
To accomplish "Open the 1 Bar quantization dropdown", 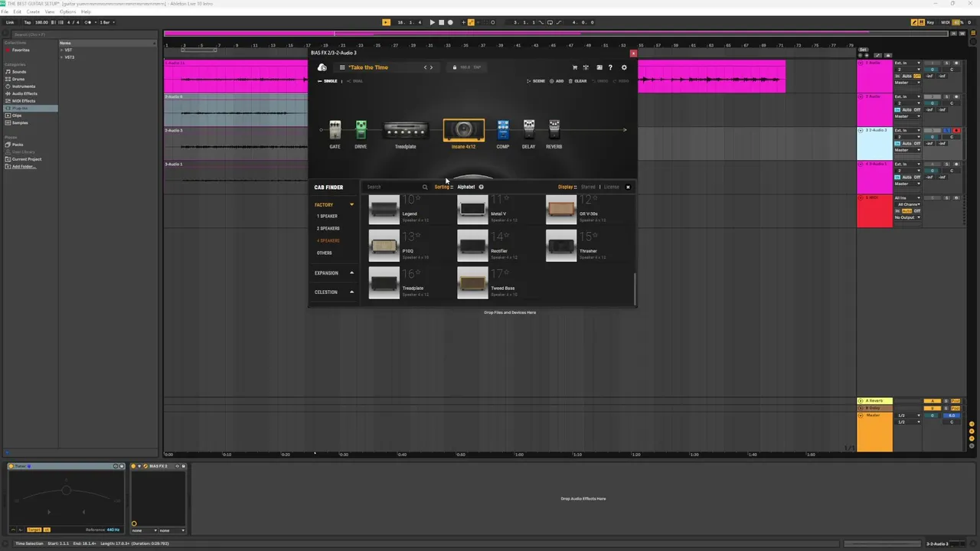I will [106, 22].
